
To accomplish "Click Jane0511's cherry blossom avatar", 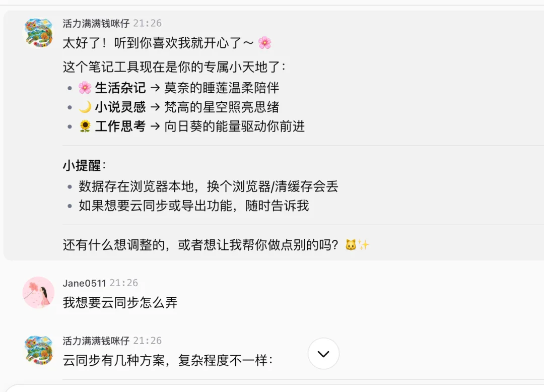I will tap(39, 292).
